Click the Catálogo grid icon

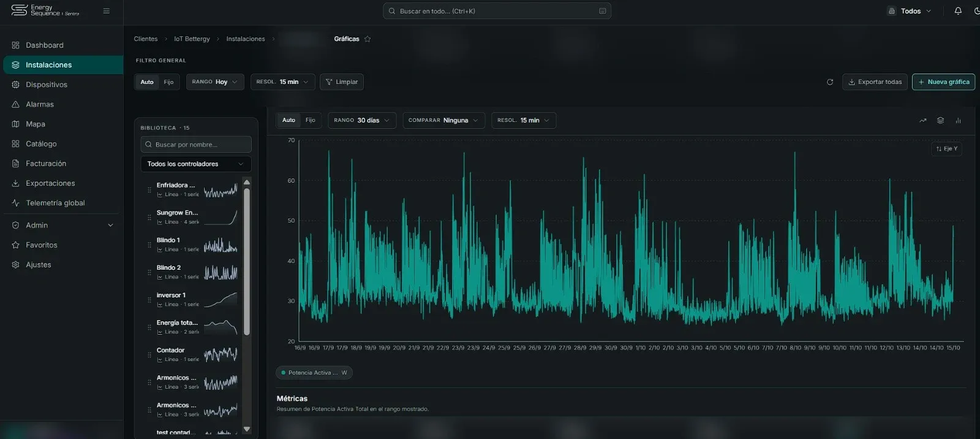(x=15, y=144)
